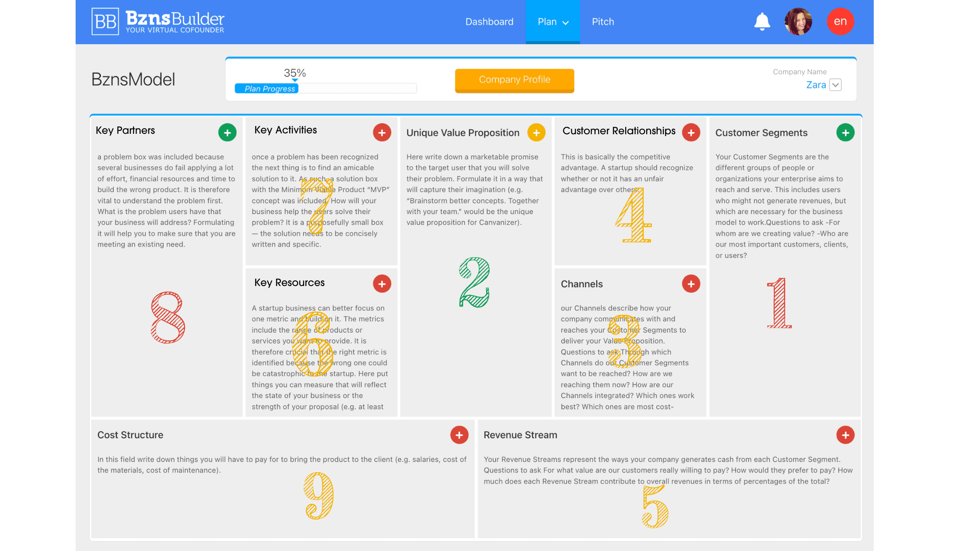
Task: Select the language toggle EN
Action: [841, 21]
